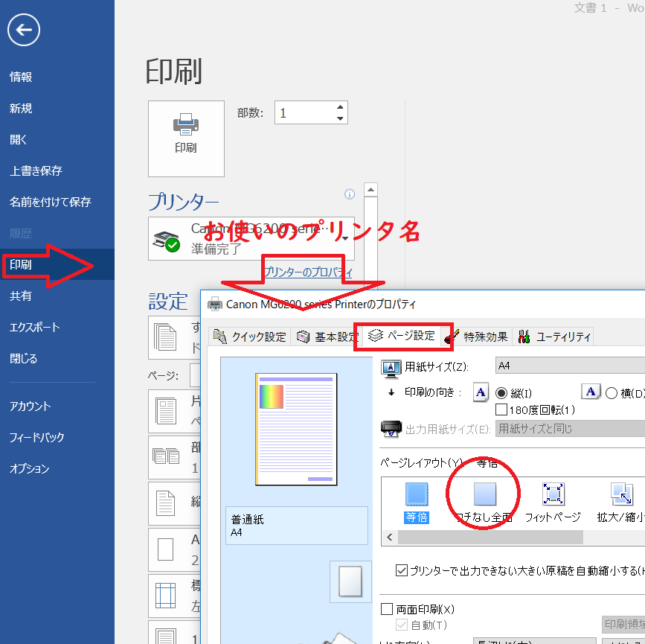Open 新規 in the sidebar
The height and width of the screenshot is (644, 645).
pos(21,108)
